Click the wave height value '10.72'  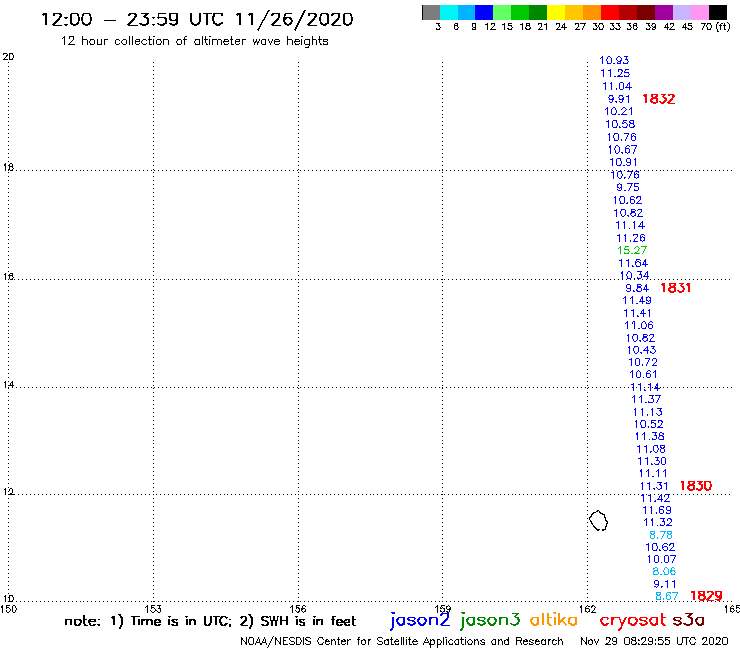[x=643, y=363]
